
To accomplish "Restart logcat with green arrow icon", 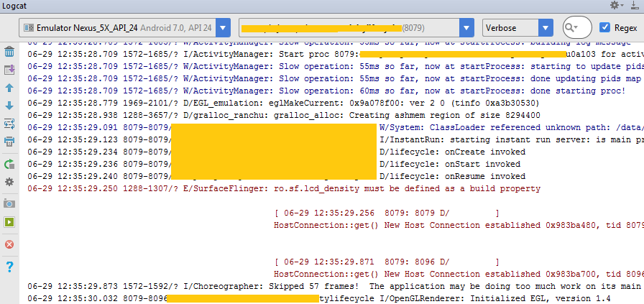I will (x=9, y=164).
